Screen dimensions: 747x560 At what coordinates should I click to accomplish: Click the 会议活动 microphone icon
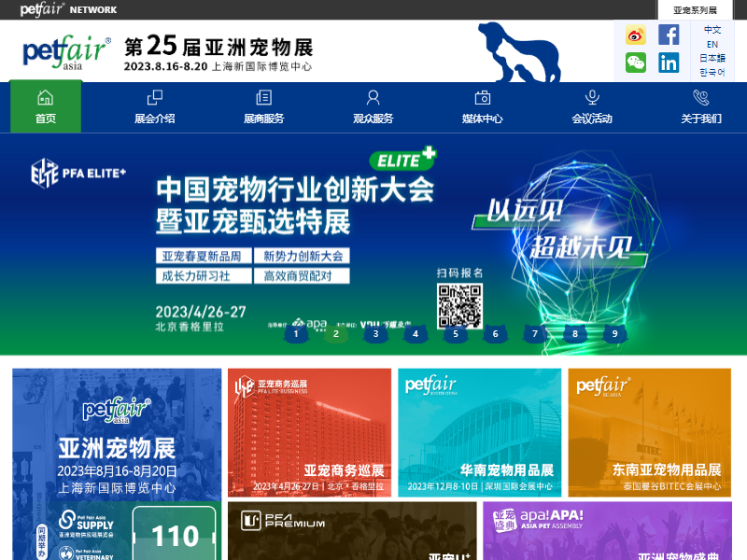click(x=592, y=98)
